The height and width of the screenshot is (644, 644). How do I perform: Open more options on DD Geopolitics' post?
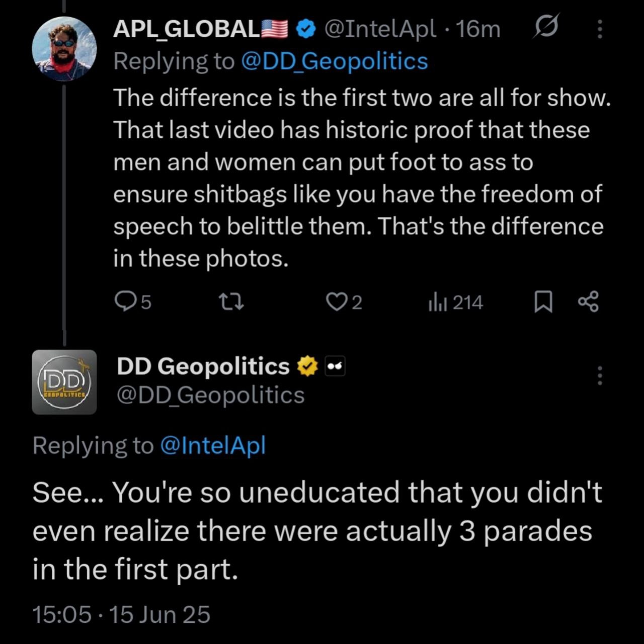click(599, 375)
